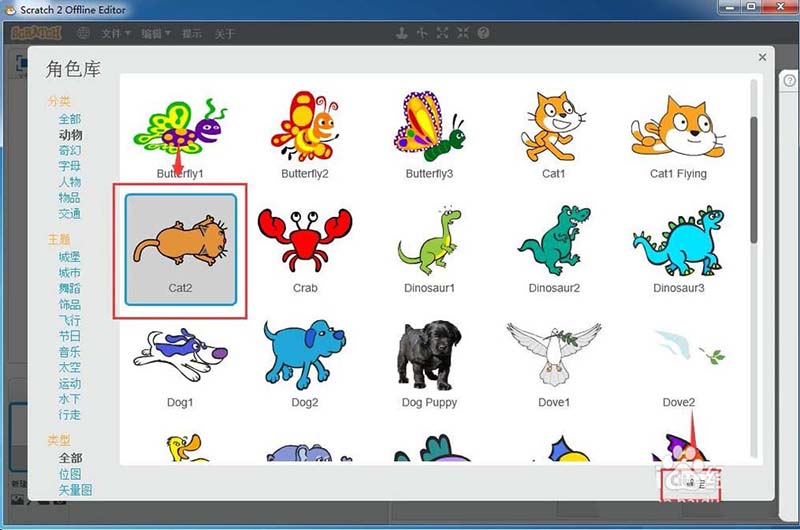This screenshot has height=530, width=800.
Task: Close the sprite library dialog
Action: [x=762, y=57]
